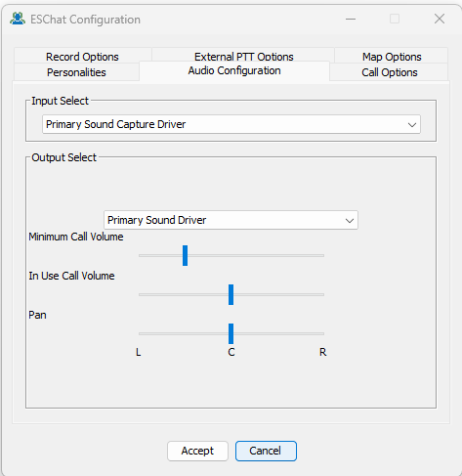
Task: Close the ESChat Configuration dialog
Action: pyautogui.click(x=440, y=19)
